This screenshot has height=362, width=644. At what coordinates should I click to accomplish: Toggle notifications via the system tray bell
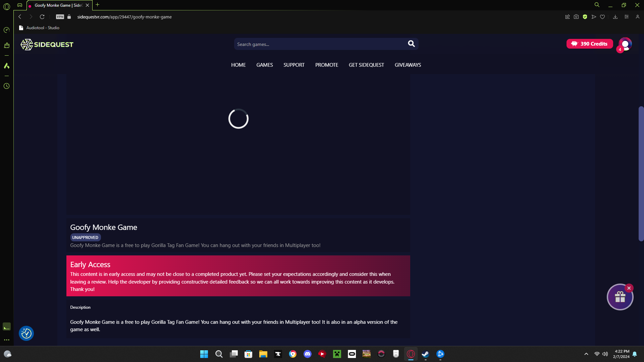point(635,354)
